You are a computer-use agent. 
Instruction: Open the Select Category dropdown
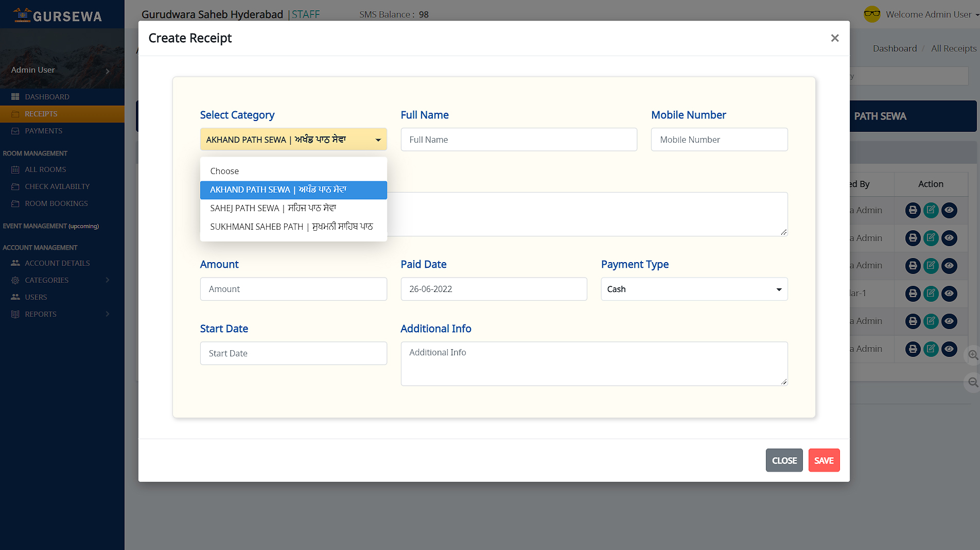(x=293, y=140)
